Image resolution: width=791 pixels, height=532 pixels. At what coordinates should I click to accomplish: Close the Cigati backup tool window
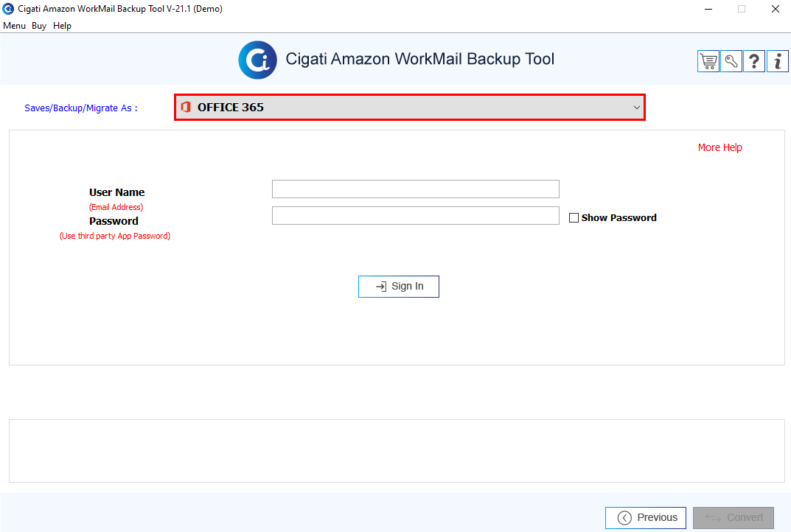(x=776, y=9)
